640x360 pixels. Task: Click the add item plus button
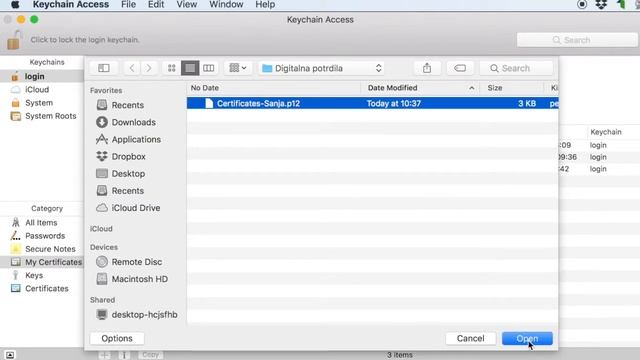104,355
